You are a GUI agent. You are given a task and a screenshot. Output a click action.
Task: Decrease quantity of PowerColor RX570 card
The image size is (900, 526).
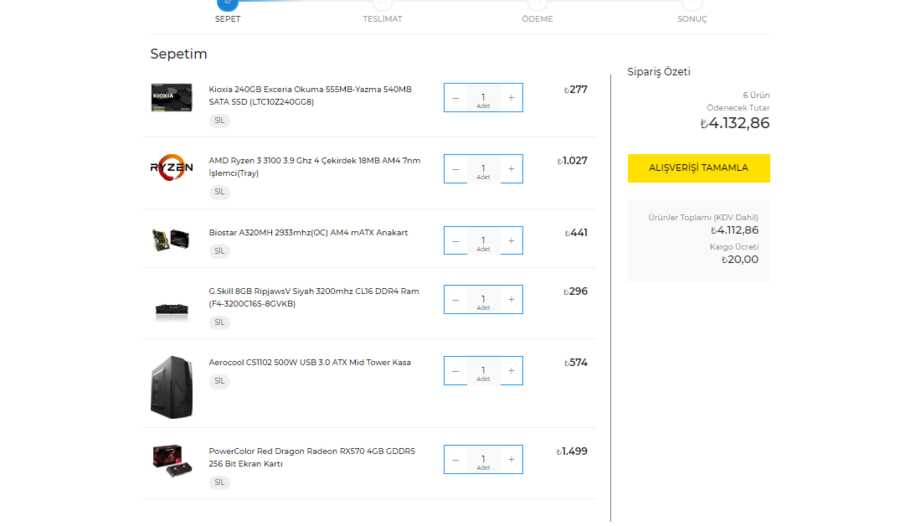[456, 459]
